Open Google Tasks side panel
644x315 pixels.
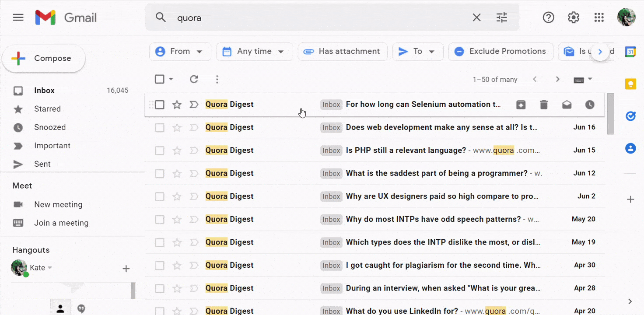tap(630, 116)
